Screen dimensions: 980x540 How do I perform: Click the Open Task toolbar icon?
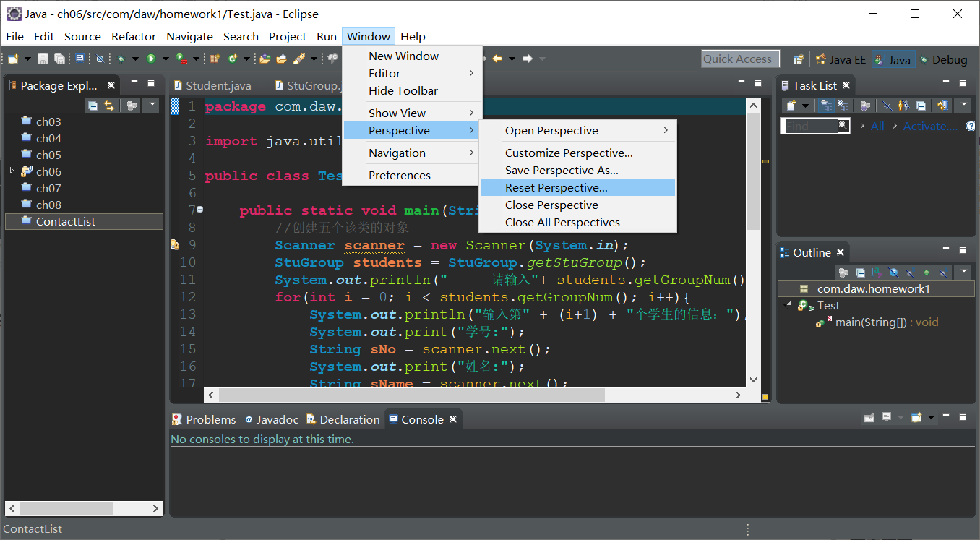tap(281, 59)
